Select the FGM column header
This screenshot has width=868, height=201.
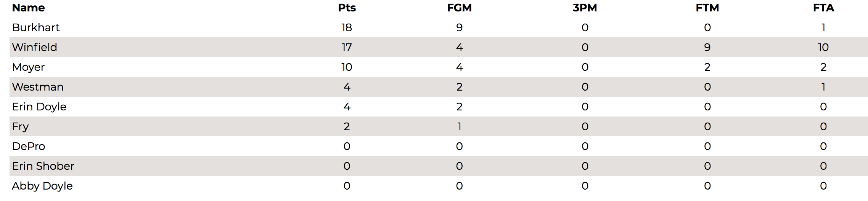tap(459, 8)
